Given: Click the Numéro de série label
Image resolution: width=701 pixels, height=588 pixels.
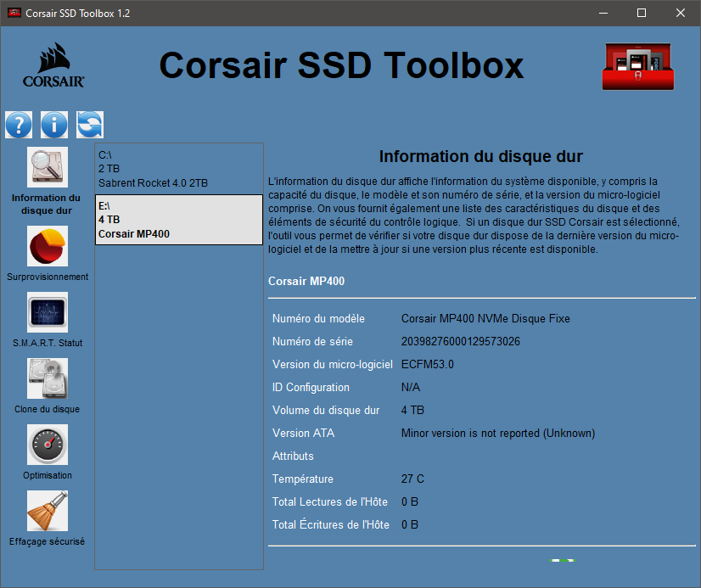Looking at the screenshot, I should [312, 342].
